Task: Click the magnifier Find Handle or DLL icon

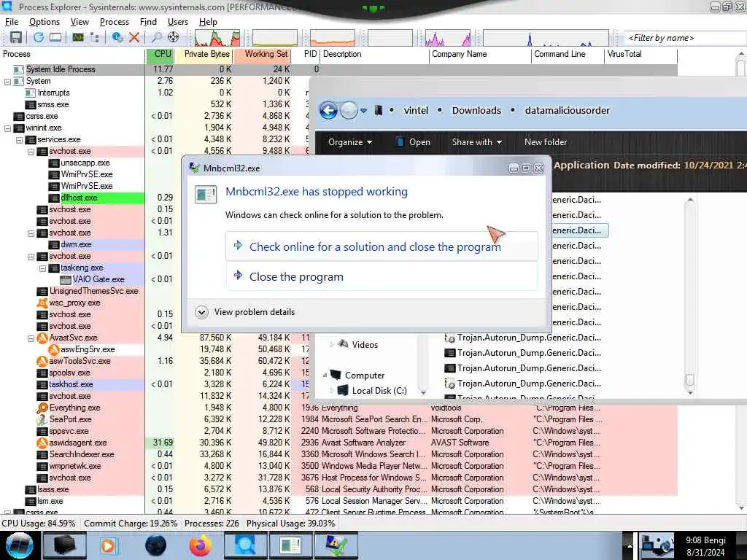Action: click(x=156, y=37)
